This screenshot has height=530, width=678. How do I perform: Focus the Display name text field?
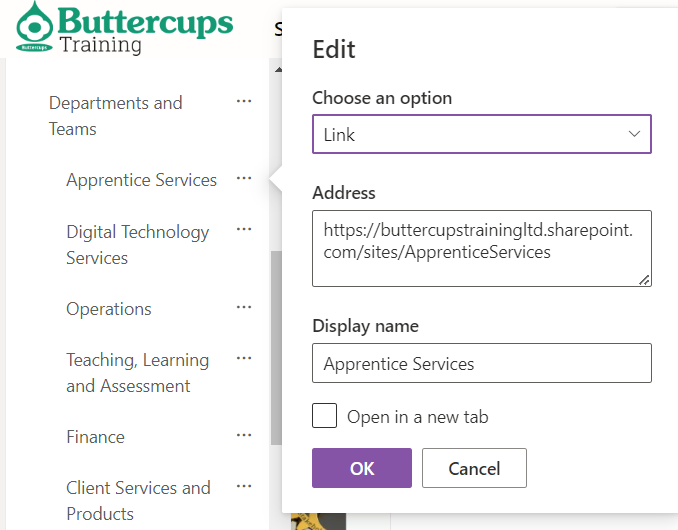[481, 363]
